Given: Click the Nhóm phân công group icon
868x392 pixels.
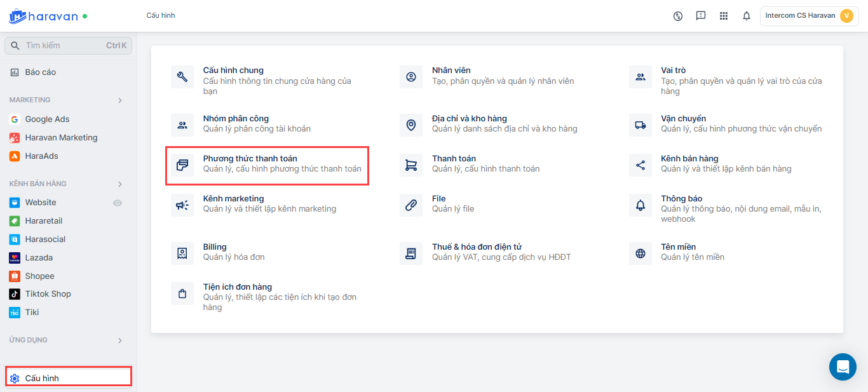Looking at the screenshot, I should (182, 125).
